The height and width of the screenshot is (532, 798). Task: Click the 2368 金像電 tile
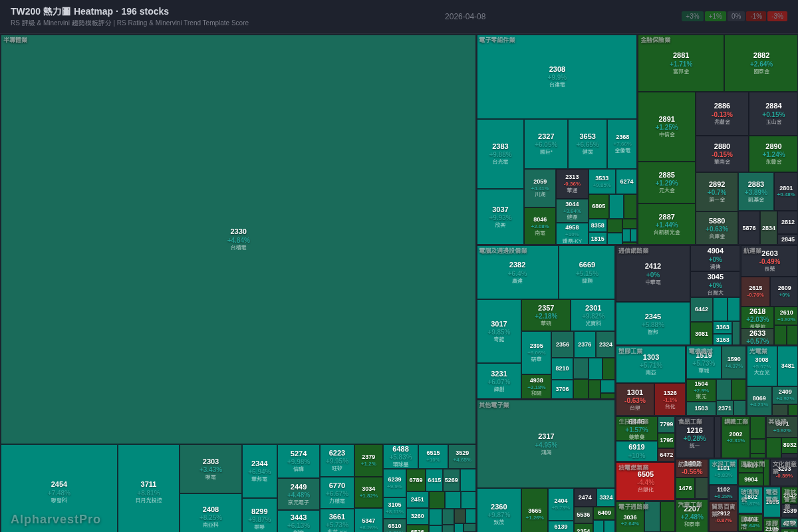[x=622, y=144]
